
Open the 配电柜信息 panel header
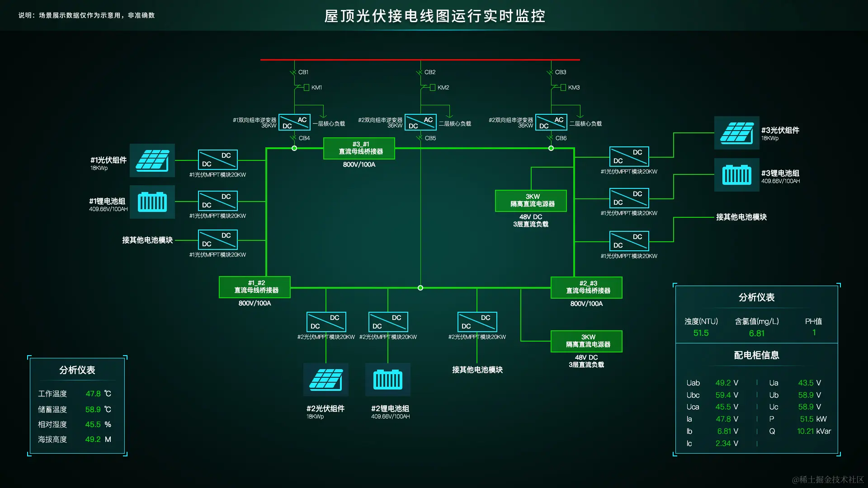756,356
